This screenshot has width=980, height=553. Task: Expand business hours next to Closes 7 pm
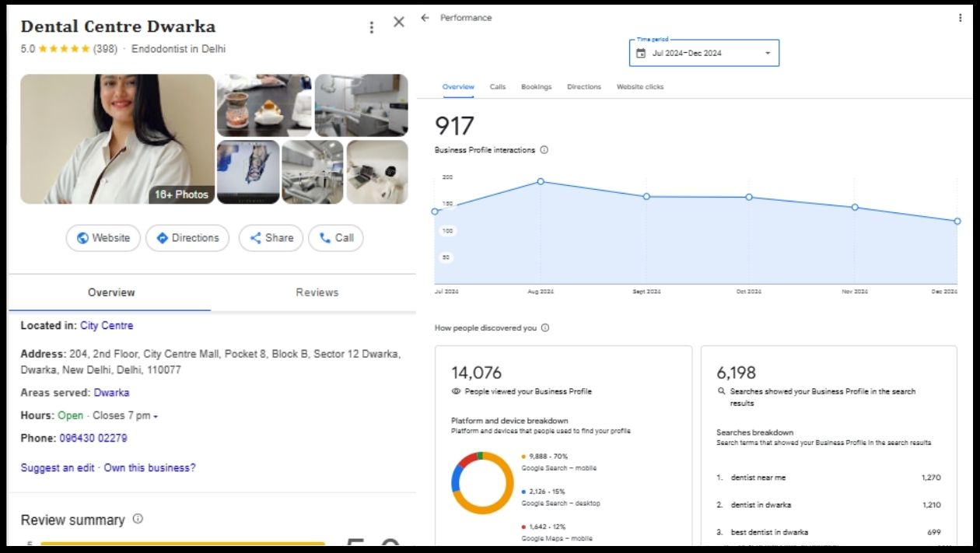pyautogui.click(x=156, y=417)
